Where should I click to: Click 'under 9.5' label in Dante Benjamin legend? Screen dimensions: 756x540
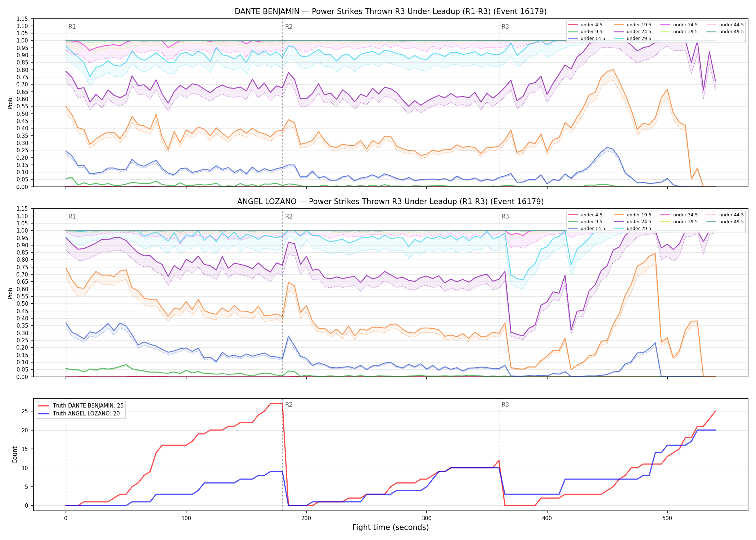point(591,32)
